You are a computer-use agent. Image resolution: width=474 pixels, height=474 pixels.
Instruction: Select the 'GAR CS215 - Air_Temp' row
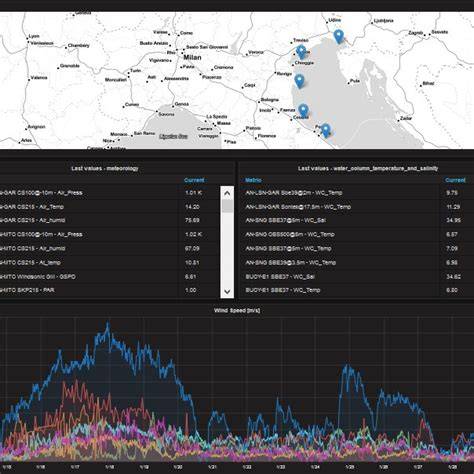point(110,207)
